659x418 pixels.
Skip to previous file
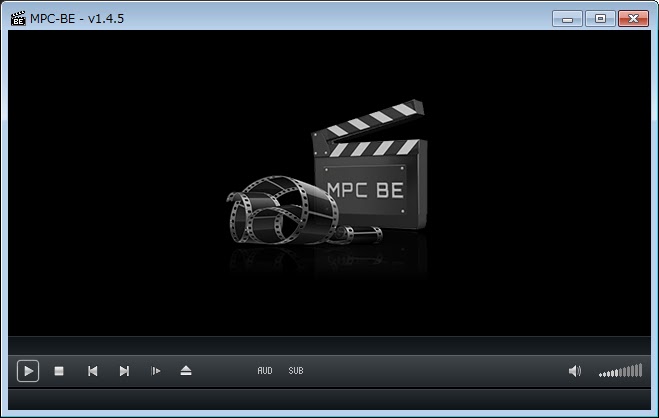click(92, 371)
